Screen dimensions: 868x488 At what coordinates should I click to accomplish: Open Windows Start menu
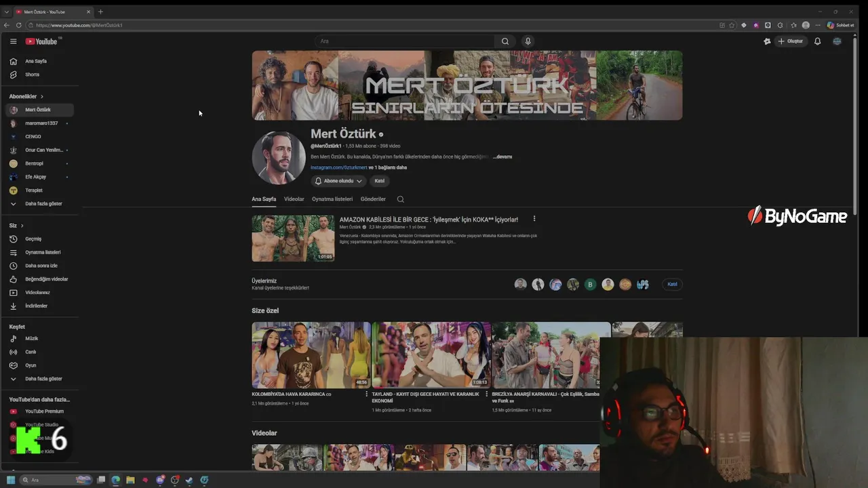pyautogui.click(x=10, y=480)
